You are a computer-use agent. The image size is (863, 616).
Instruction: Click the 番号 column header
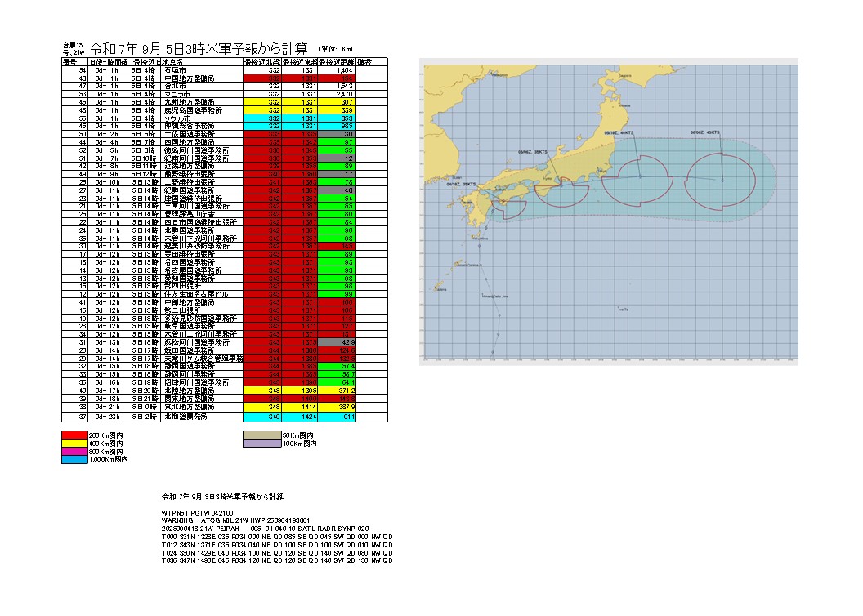pos(69,61)
